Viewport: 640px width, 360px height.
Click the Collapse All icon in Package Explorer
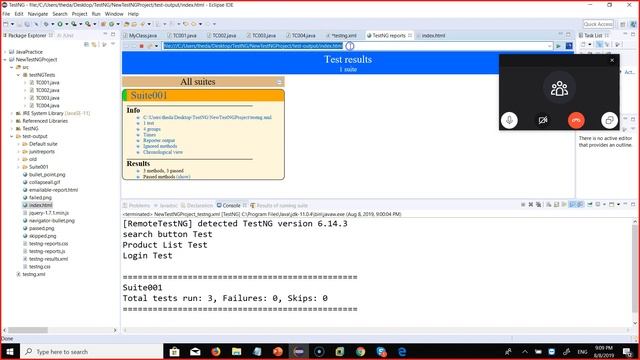(x=86, y=44)
